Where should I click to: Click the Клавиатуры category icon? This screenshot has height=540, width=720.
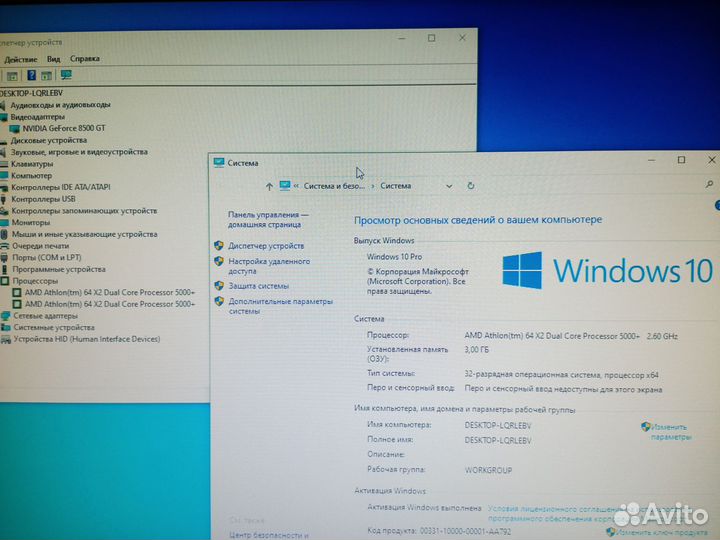[x=4, y=164]
